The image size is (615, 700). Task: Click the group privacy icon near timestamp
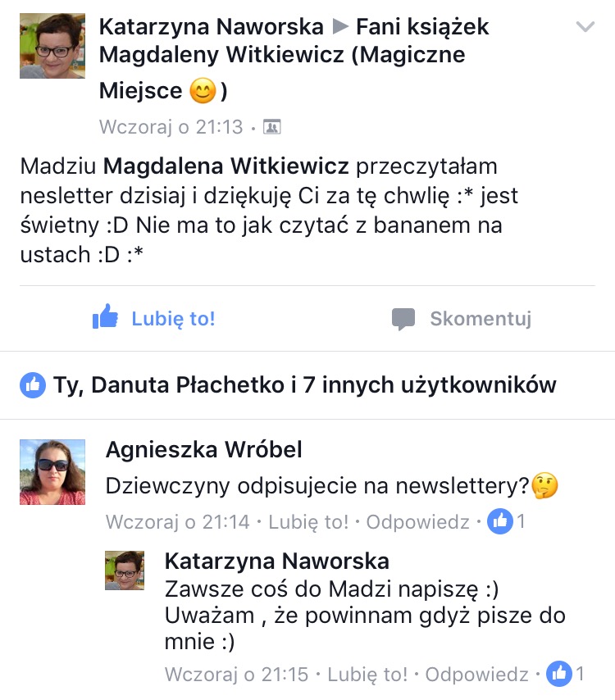click(x=272, y=127)
